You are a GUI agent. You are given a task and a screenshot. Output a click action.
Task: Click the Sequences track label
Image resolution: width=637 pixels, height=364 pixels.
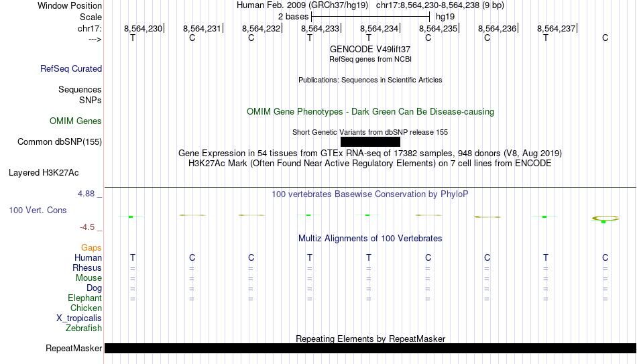coord(80,89)
